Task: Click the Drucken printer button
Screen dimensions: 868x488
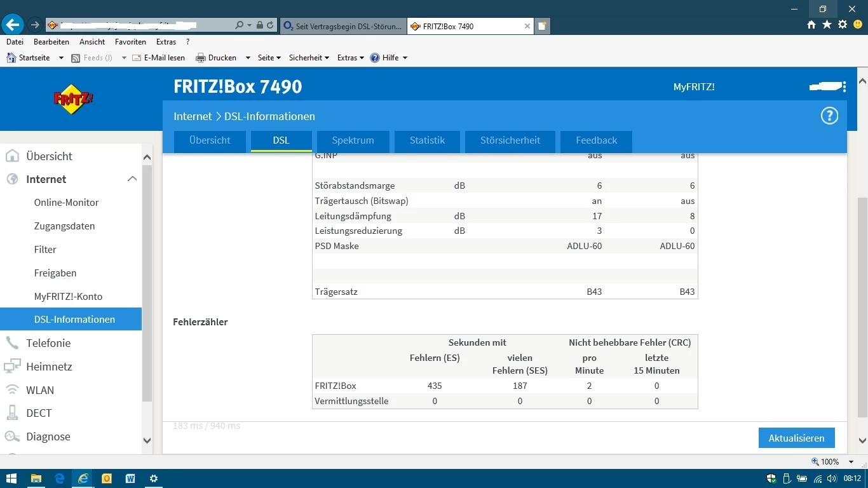Action: coord(216,58)
